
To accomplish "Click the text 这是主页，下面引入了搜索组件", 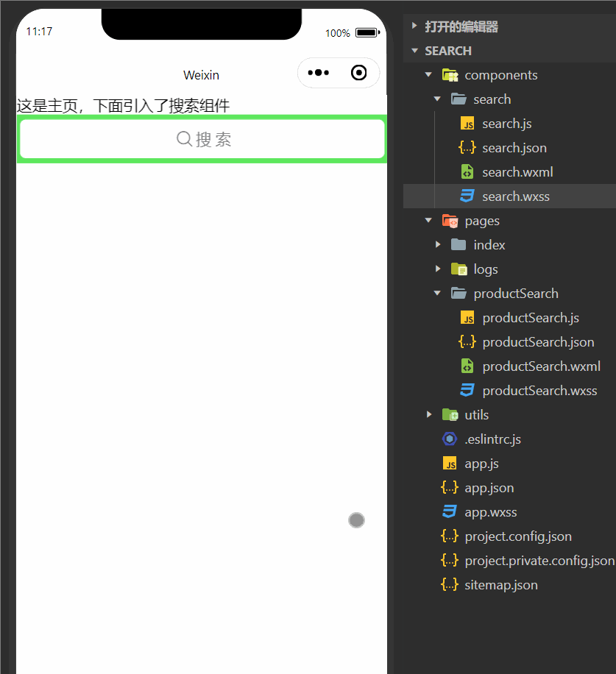I will pyautogui.click(x=124, y=106).
